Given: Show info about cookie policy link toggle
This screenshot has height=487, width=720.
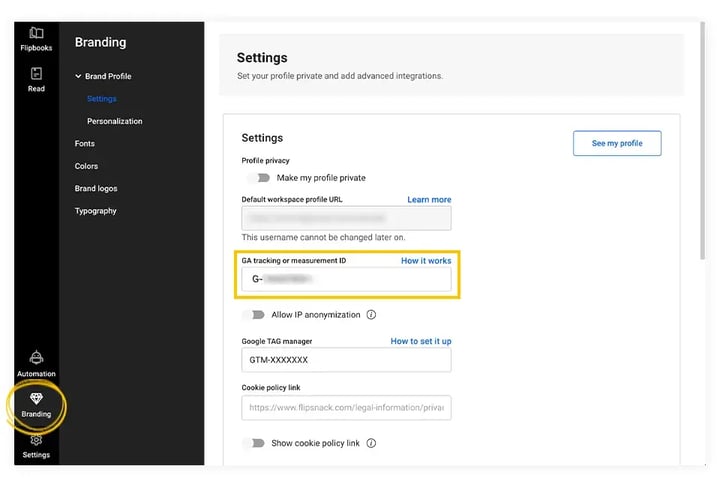Looking at the screenshot, I should (x=371, y=443).
